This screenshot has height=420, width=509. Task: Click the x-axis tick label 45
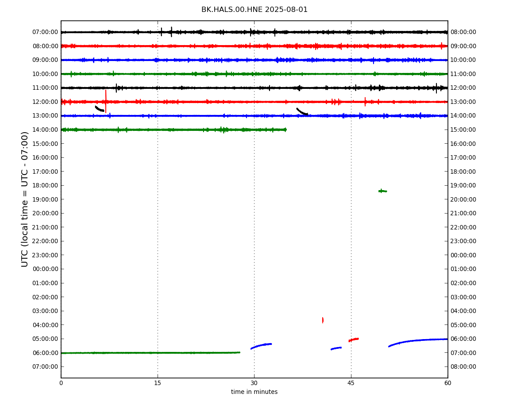(351, 383)
